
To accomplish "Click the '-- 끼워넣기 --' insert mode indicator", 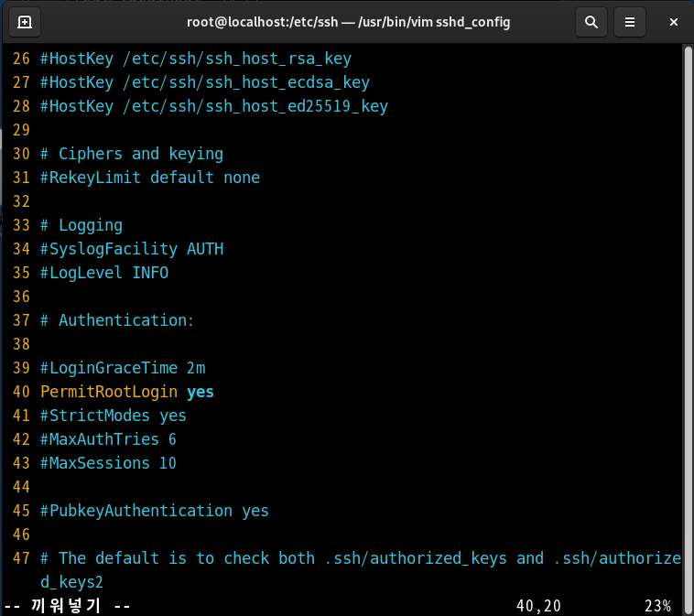I will point(67,606).
